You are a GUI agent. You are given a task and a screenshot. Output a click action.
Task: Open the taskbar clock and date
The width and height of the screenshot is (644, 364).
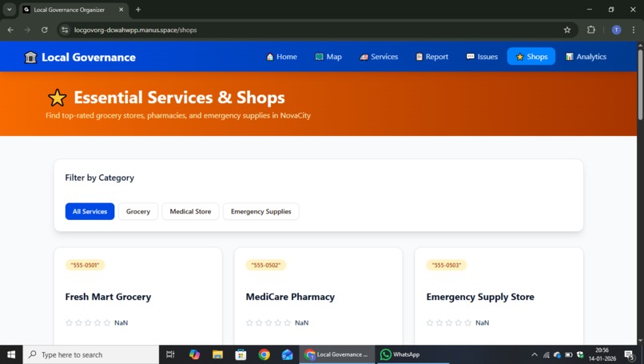[x=602, y=354]
